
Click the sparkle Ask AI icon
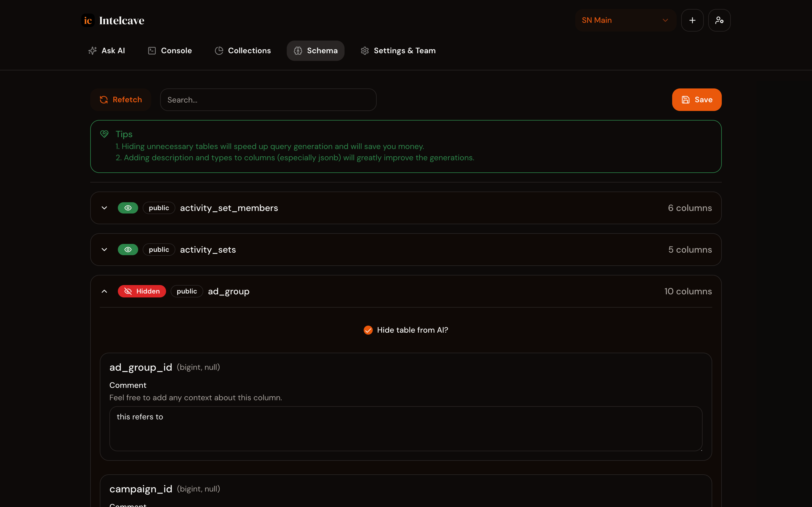tap(92, 51)
